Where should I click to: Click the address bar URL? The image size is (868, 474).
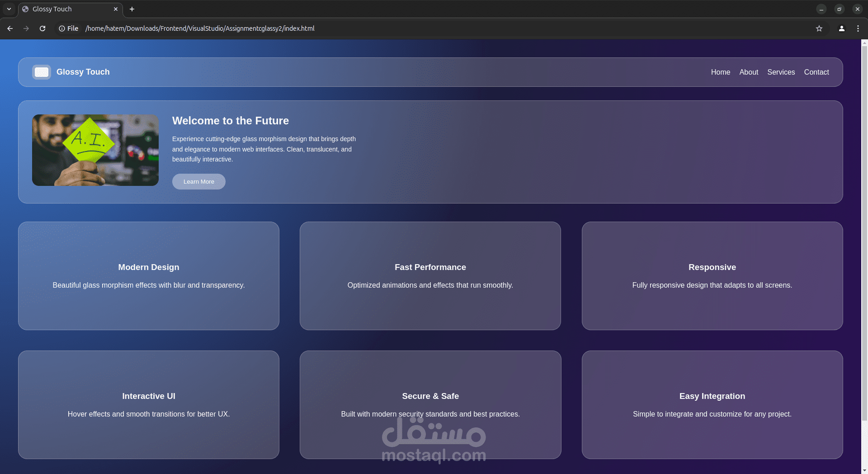[x=200, y=28]
